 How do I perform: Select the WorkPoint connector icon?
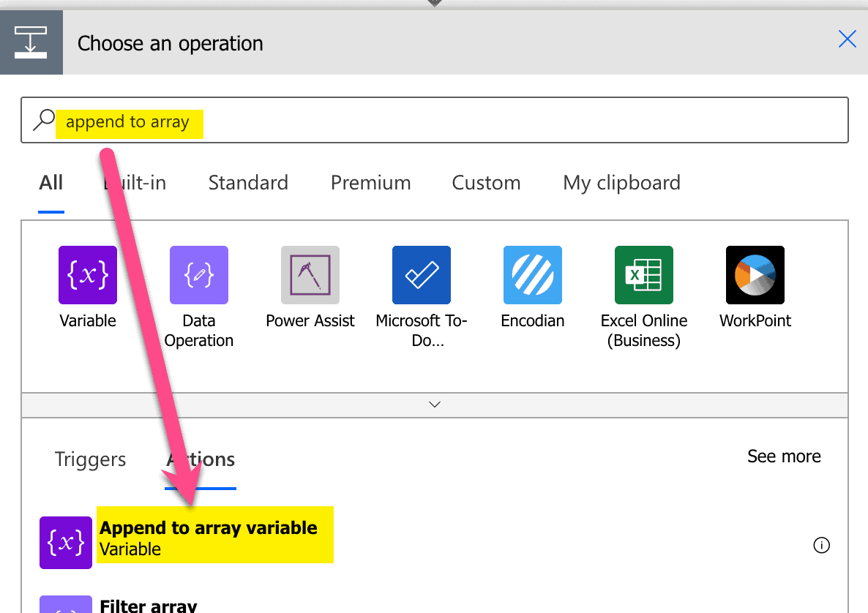(x=755, y=275)
